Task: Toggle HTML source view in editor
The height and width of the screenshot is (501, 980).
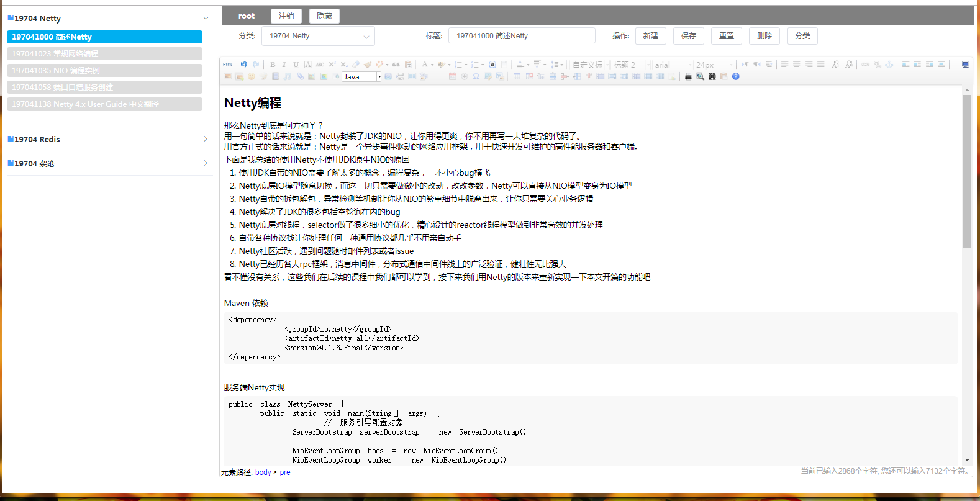Action: pyautogui.click(x=227, y=65)
